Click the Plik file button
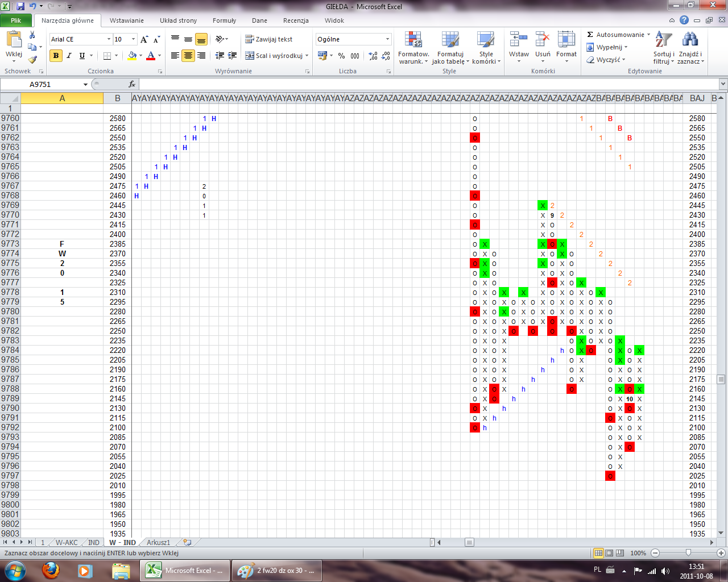This screenshot has width=728, height=582. 16,20
